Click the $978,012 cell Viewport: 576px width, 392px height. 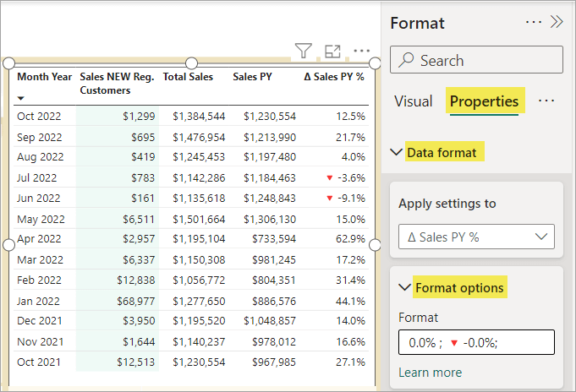coord(274,341)
